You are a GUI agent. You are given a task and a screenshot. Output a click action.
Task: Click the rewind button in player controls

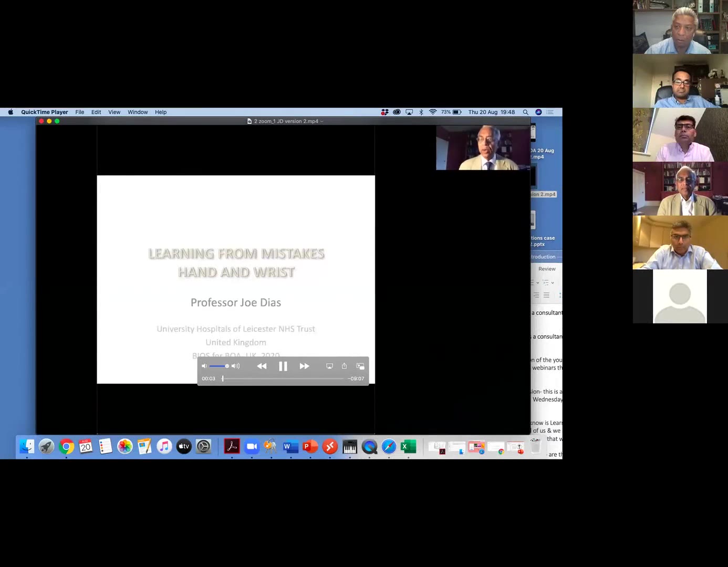[262, 366]
